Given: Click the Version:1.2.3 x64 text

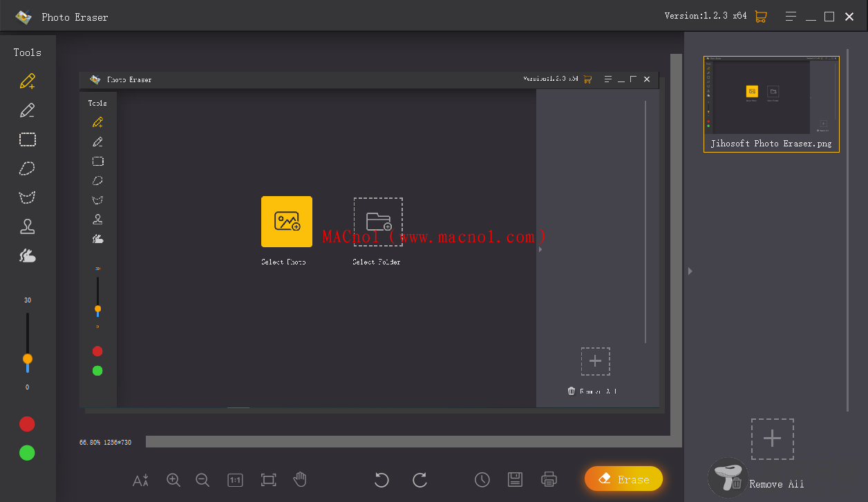Looking at the screenshot, I should [706, 16].
